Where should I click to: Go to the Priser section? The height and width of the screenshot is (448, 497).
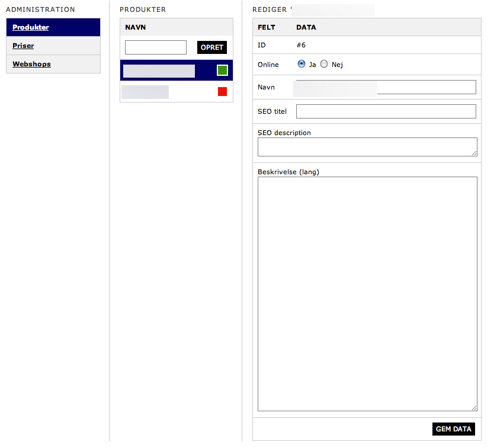pyautogui.click(x=23, y=46)
